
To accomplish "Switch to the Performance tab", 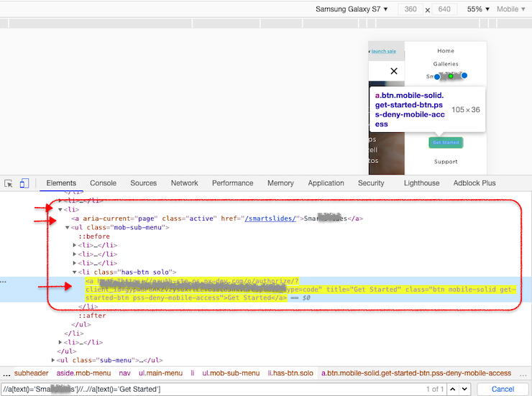I will point(233,183).
